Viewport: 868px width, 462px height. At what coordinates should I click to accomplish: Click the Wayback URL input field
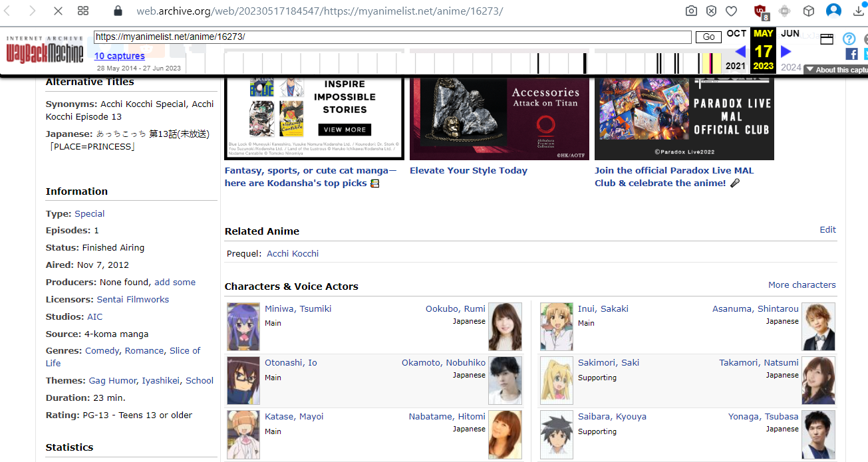(x=392, y=37)
